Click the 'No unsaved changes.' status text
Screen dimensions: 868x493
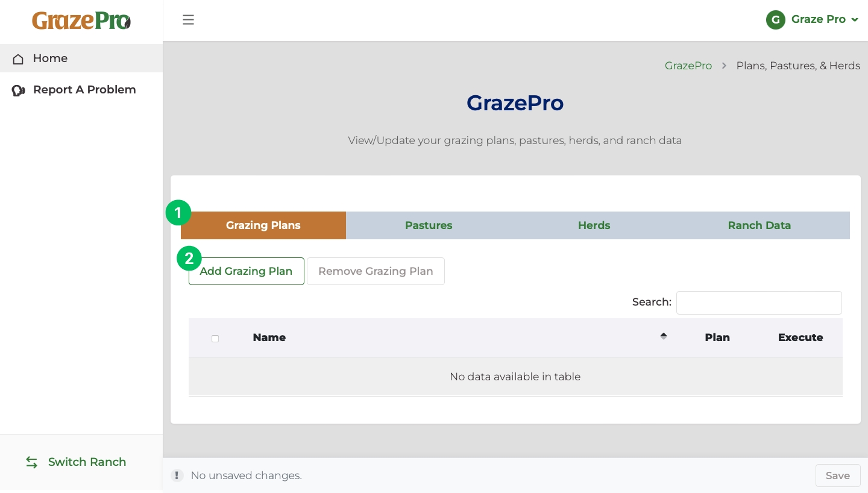[247, 476]
